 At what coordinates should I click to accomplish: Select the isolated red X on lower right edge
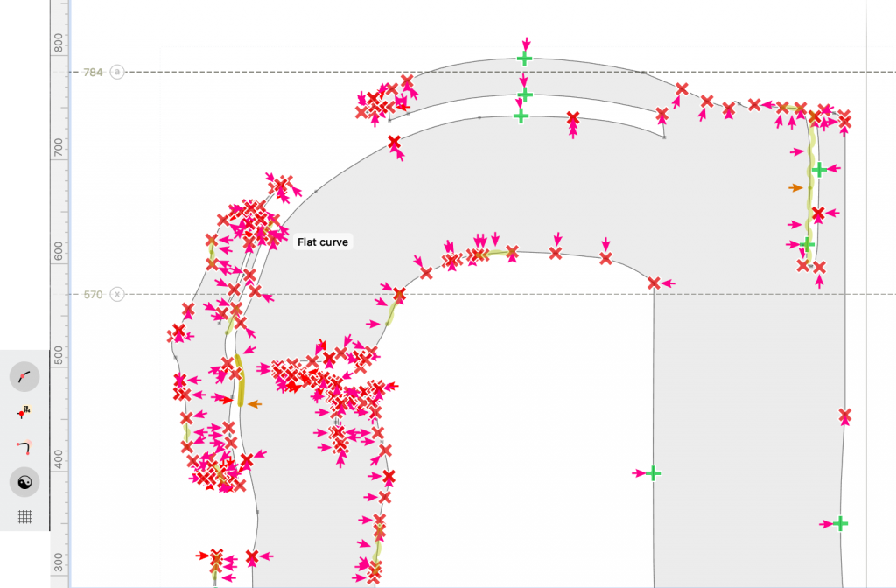pyautogui.click(x=845, y=416)
